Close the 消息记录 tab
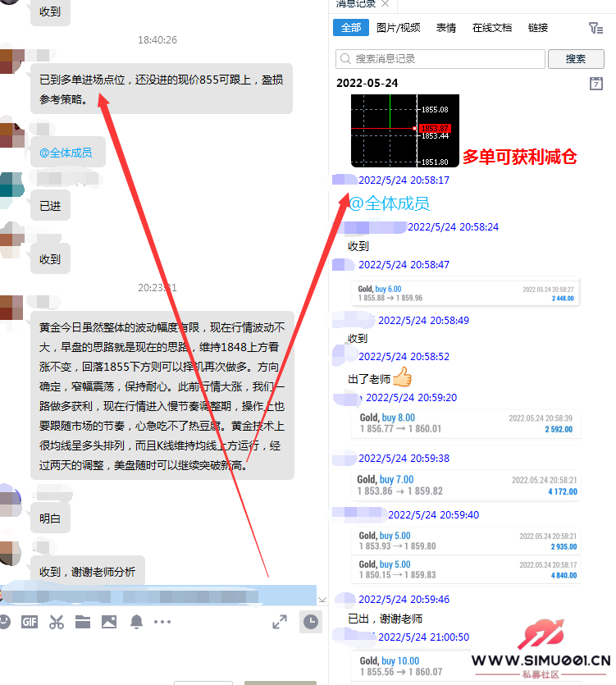The width and height of the screenshot is (616, 685). (x=386, y=4)
